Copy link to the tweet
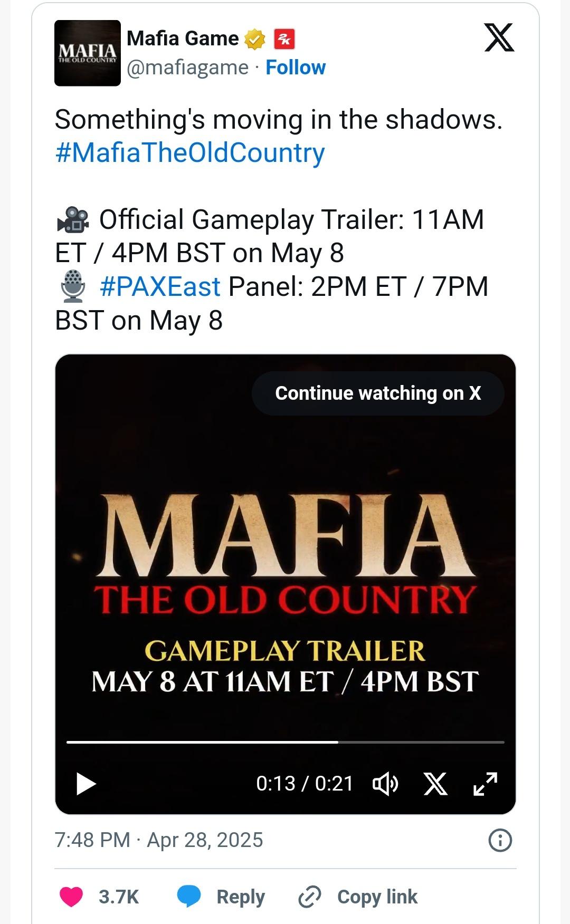Viewport: 570px width, 924px height. click(358, 897)
